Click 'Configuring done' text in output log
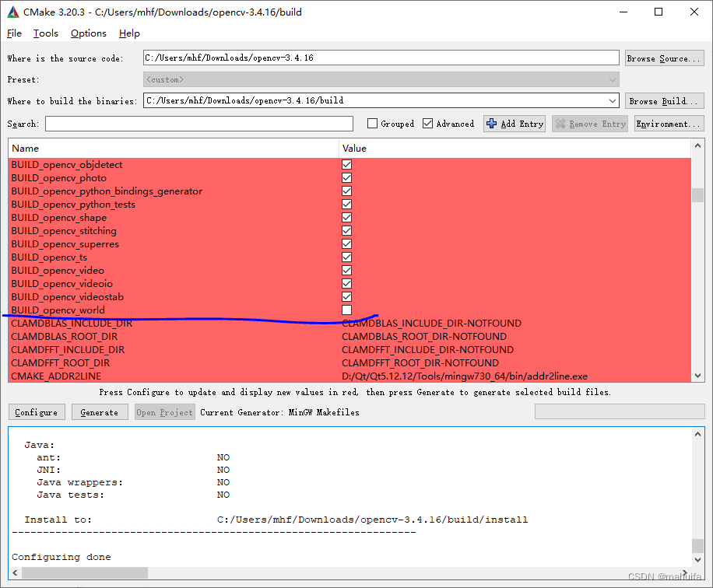 click(61, 557)
